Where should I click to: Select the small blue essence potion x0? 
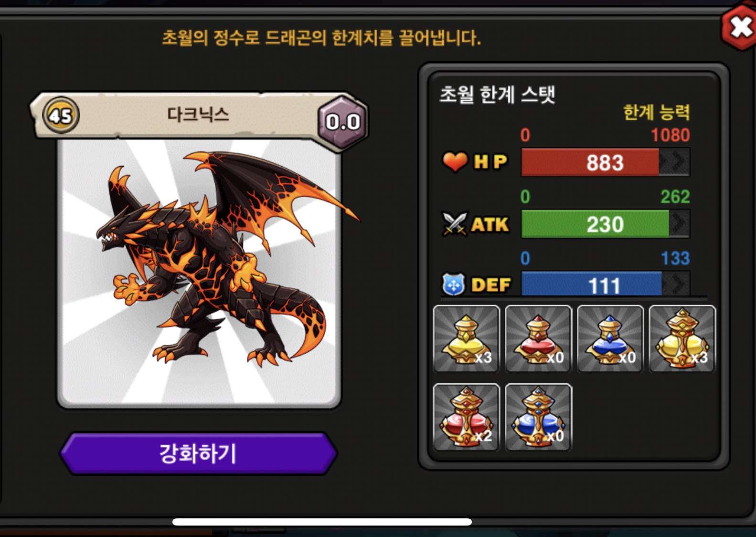(x=610, y=339)
